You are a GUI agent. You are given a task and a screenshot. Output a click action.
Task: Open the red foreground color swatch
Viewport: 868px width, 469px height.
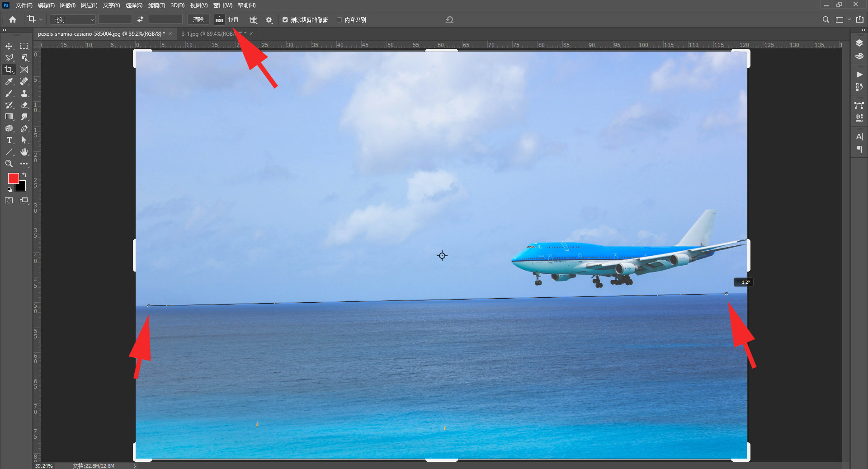[x=13, y=178]
